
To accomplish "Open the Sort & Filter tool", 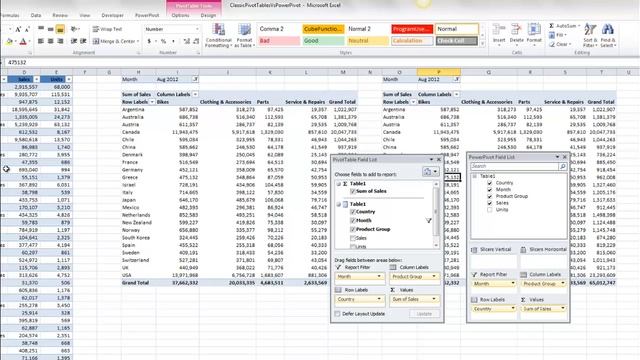I will (x=590, y=35).
